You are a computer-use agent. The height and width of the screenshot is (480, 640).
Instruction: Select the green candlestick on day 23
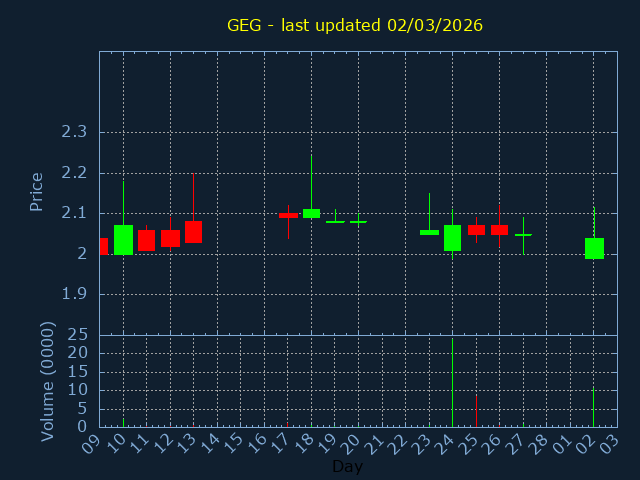click(x=429, y=232)
